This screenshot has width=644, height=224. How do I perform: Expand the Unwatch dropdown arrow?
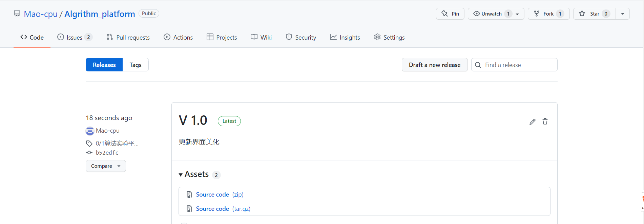click(517, 14)
